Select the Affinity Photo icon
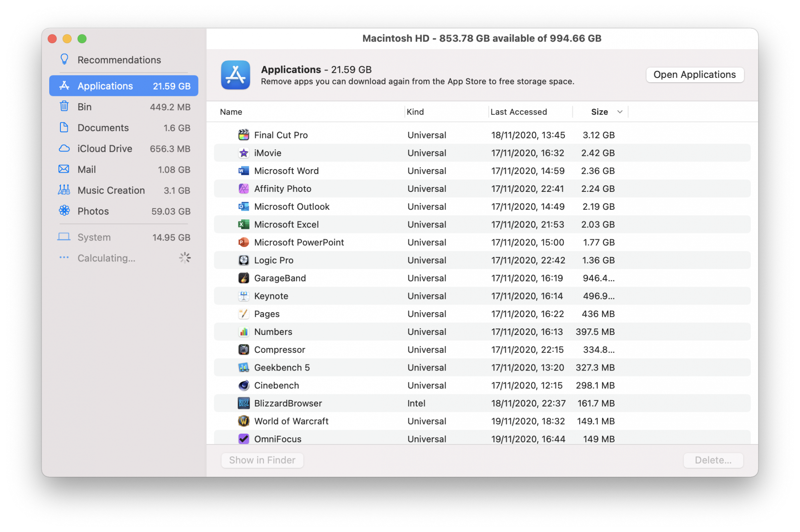Viewport: 800px width, 532px height. (x=244, y=189)
